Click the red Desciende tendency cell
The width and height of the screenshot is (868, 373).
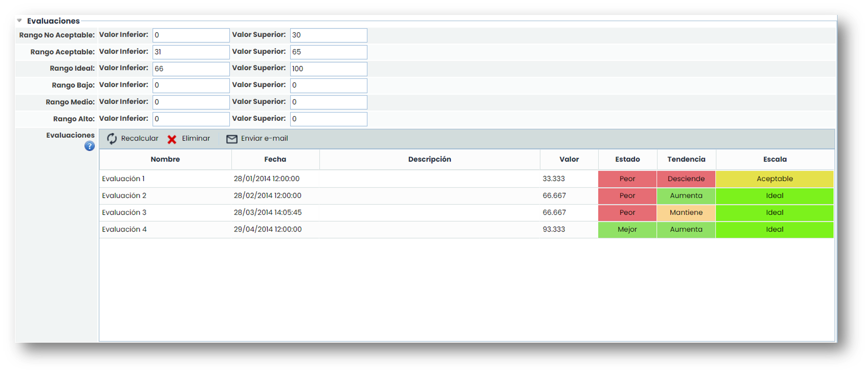coord(686,179)
